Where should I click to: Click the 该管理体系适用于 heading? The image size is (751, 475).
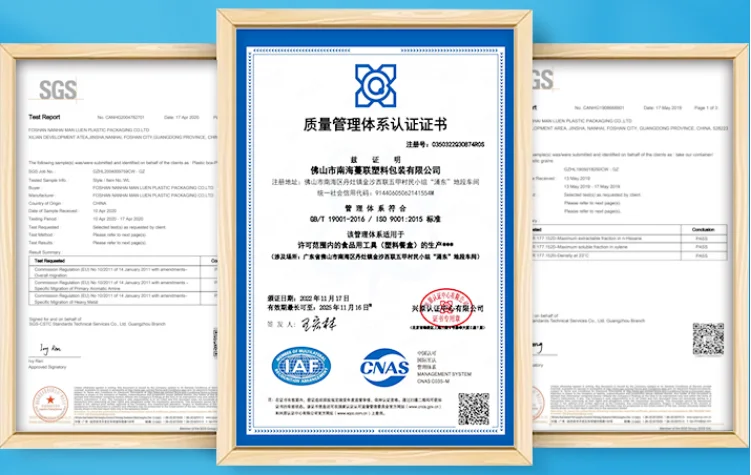tap(376, 235)
